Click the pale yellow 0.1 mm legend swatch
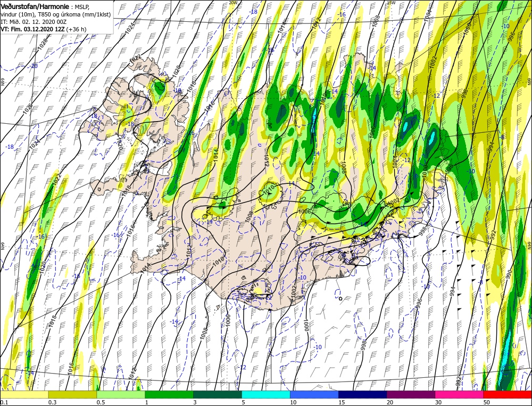The width and height of the screenshot is (532, 406). pyautogui.click(x=24, y=394)
